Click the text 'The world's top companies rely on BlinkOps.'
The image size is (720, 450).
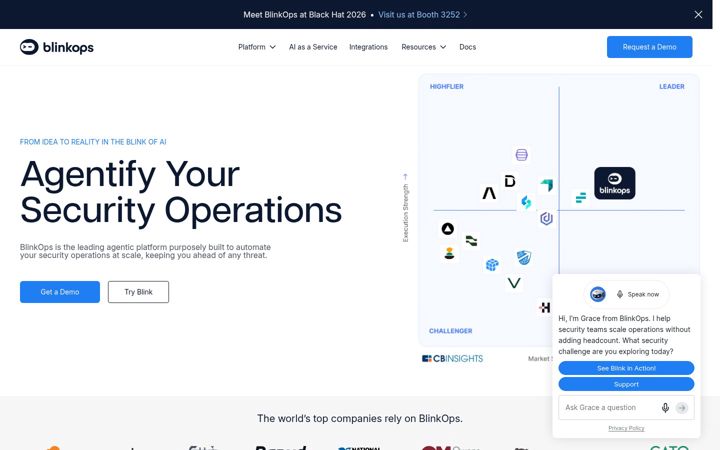point(360,418)
